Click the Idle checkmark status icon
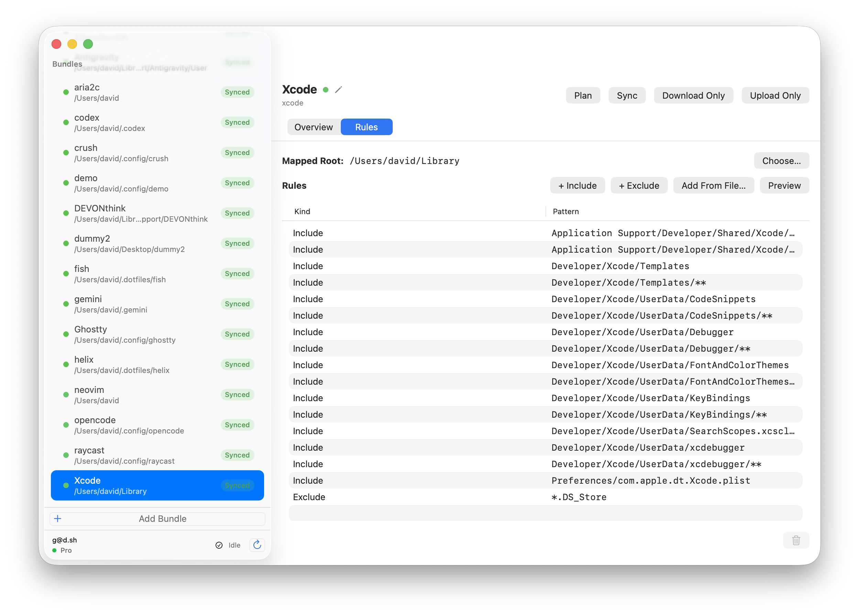The image size is (859, 616). (219, 545)
